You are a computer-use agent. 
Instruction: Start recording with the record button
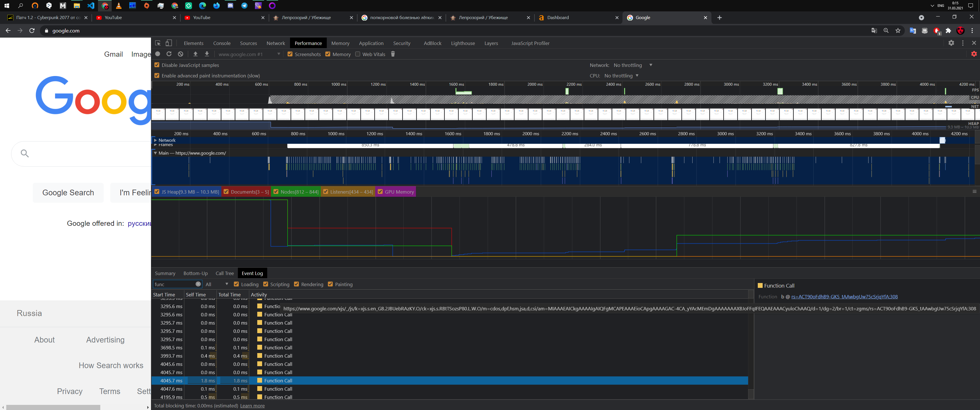tap(158, 54)
